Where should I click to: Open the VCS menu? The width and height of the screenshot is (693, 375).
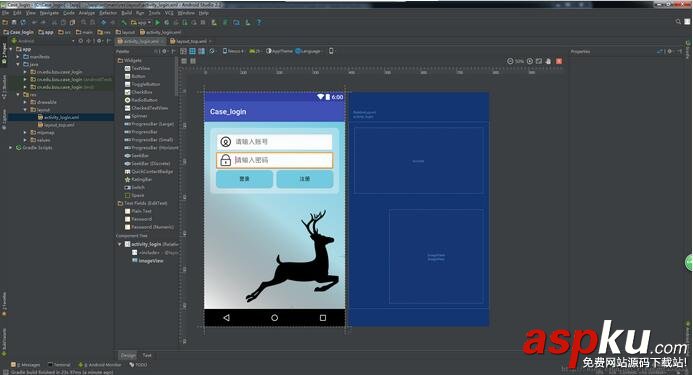pos(169,13)
